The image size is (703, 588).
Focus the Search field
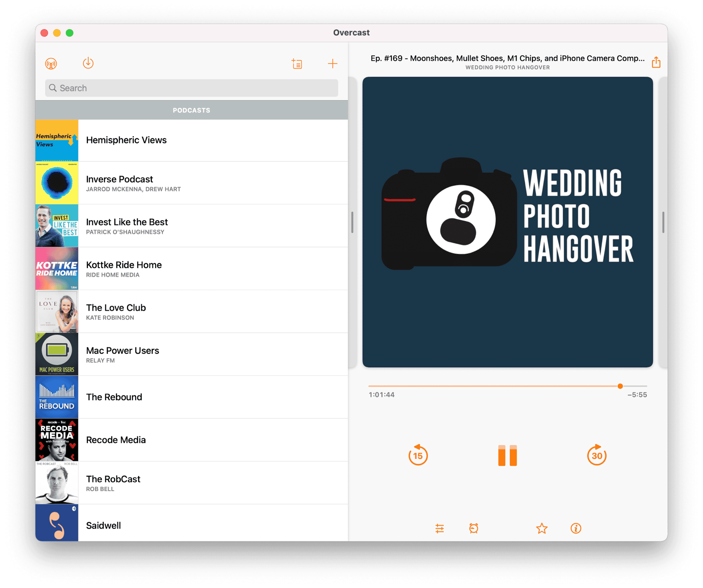coord(192,88)
